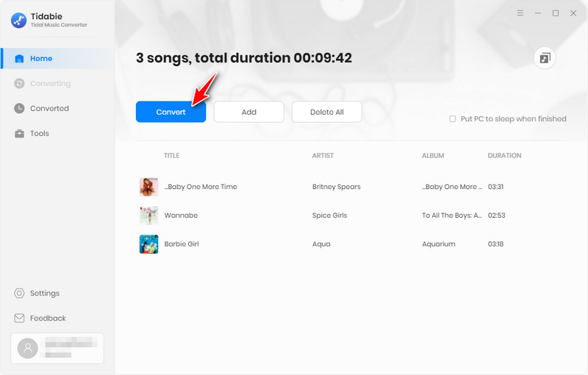The height and width of the screenshot is (375, 588).
Task: Click album 'To All The Boys: A...'
Action: [x=452, y=215]
